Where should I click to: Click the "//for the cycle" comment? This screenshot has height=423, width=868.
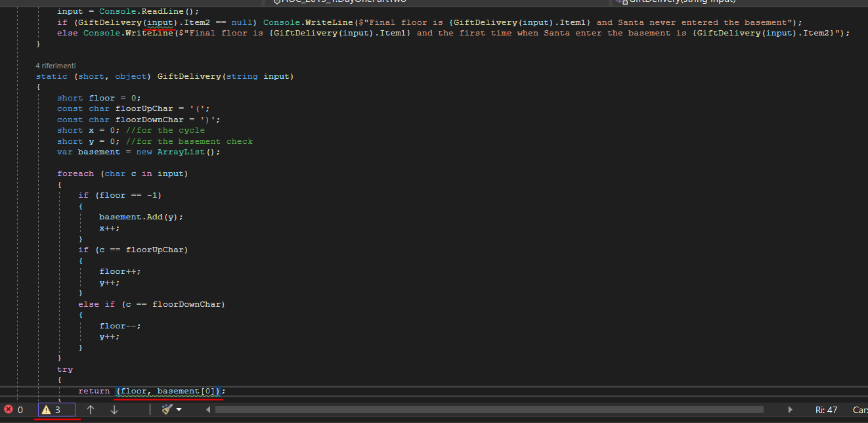coord(165,130)
